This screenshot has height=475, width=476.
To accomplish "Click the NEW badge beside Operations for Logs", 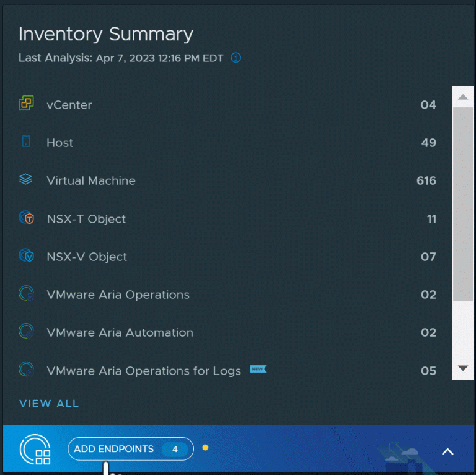I will click(x=258, y=370).
